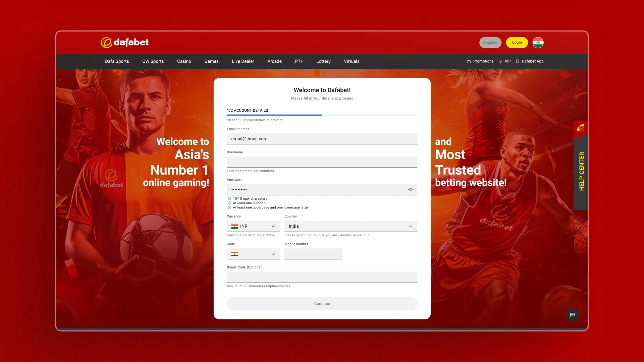
Task: Click the VIP diamond icon
Action: (x=500, y=61)
